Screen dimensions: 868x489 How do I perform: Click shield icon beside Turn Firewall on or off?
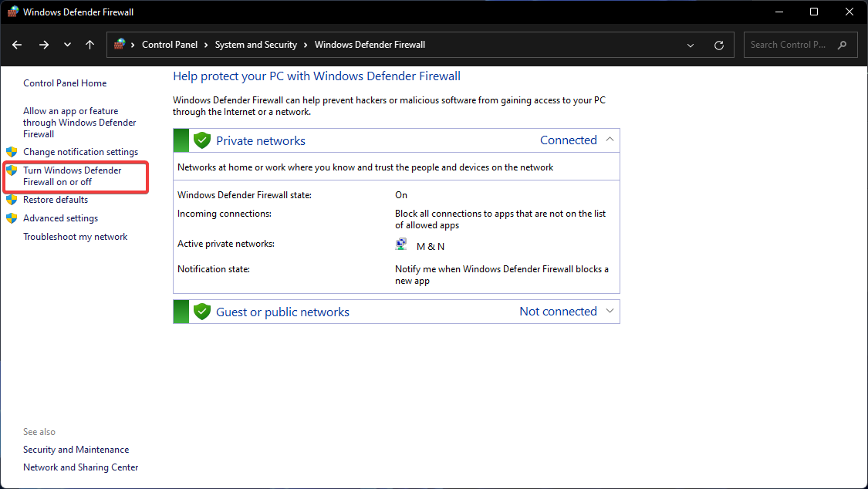tap(12, 170)
